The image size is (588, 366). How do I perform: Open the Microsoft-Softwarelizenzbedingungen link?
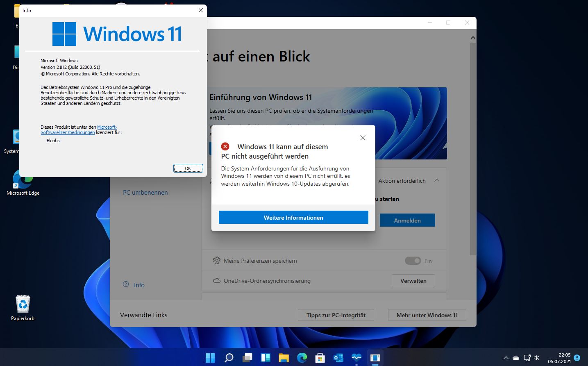tap(79, 130)
